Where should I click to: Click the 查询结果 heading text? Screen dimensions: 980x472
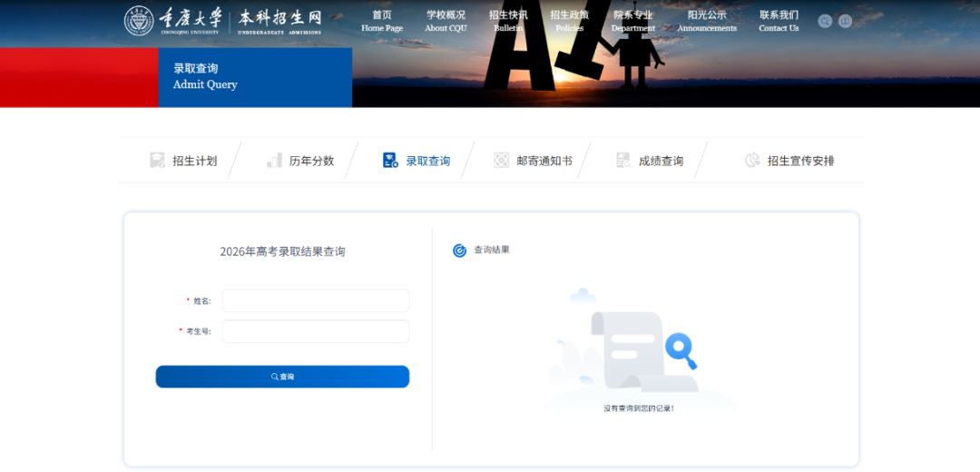pyautogui.click(x=492, y=250)
